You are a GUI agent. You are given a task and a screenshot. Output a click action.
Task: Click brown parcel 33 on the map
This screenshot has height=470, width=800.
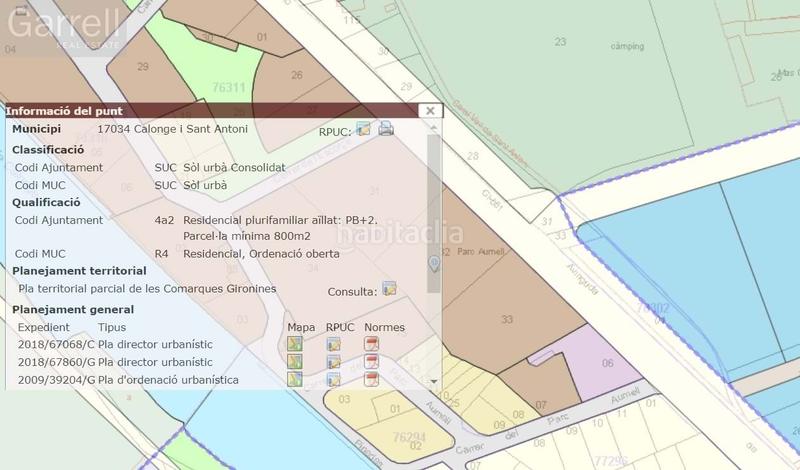pos(507,319)
